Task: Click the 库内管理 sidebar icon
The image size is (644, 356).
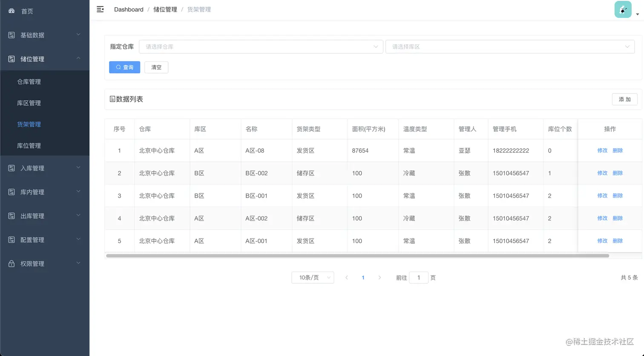Action: tap(11, 192)
